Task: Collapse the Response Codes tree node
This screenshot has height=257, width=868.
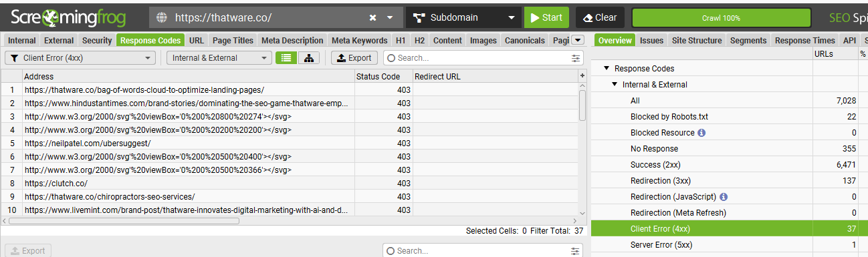Action: coord(607,69)
